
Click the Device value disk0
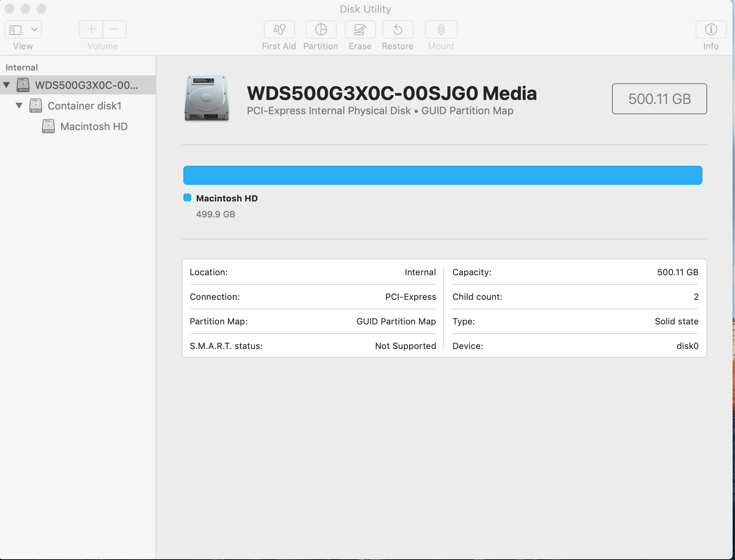687,346
